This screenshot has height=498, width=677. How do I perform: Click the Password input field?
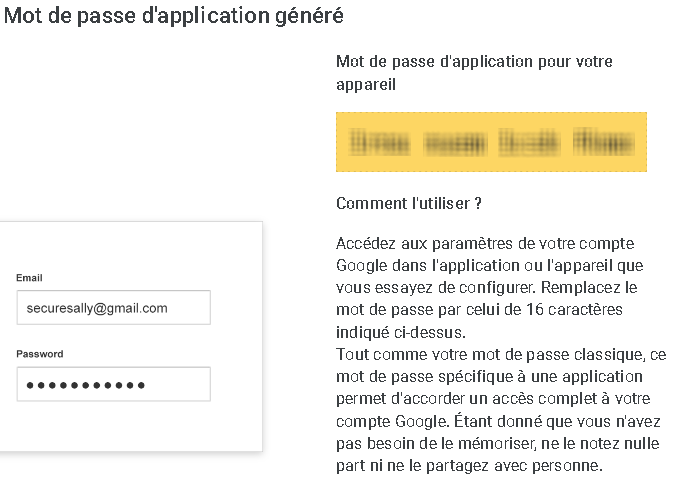[x=114, y=384]
